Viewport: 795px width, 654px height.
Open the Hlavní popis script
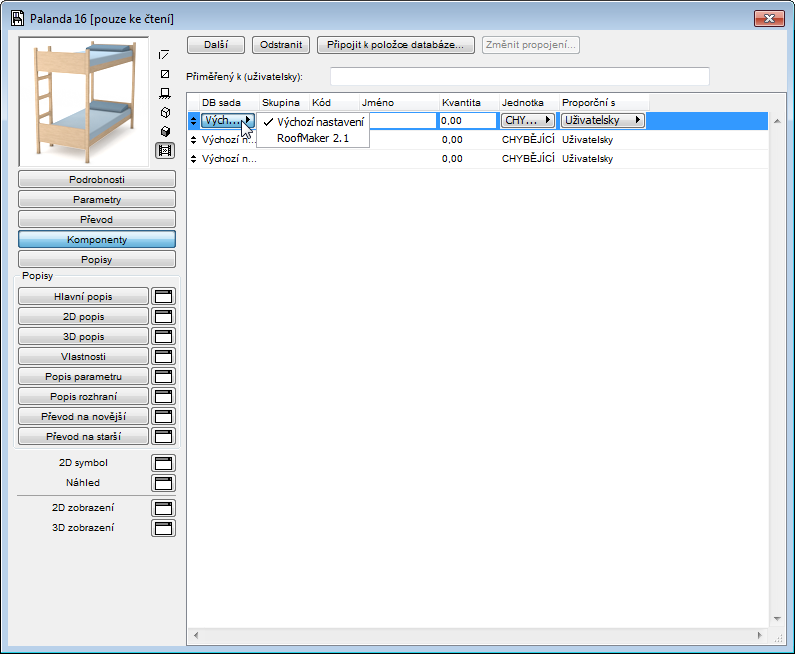pos(83,297)
